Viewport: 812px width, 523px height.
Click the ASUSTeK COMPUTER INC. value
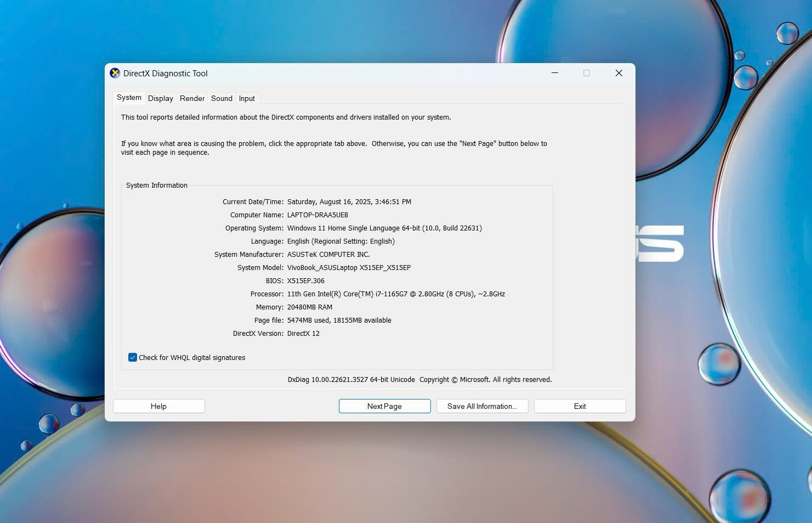click(x=328, y=255)
